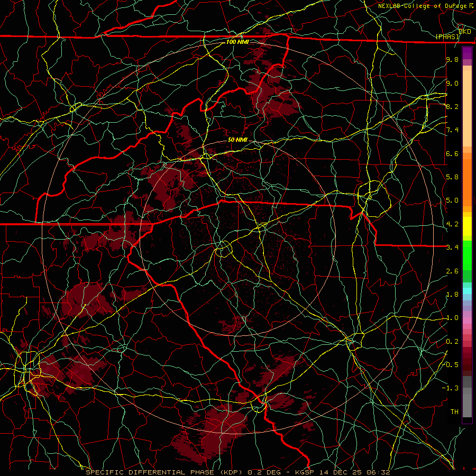This screenshot has height=476, width=476.
Task: Click the 3.4 value on the color scale
Action: 452,248
